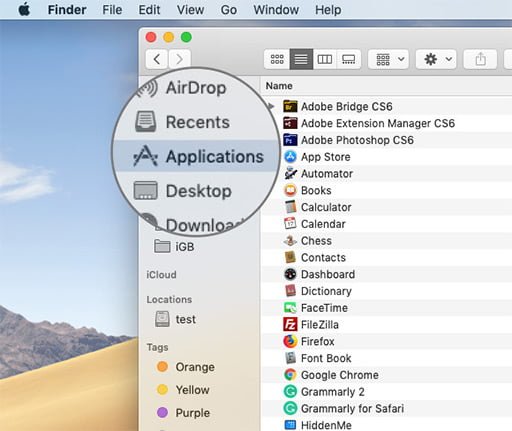Screen dimensions: 512x431
Task: Click the Chess icon
Action: pyautogui.click(x=290, y=241)
